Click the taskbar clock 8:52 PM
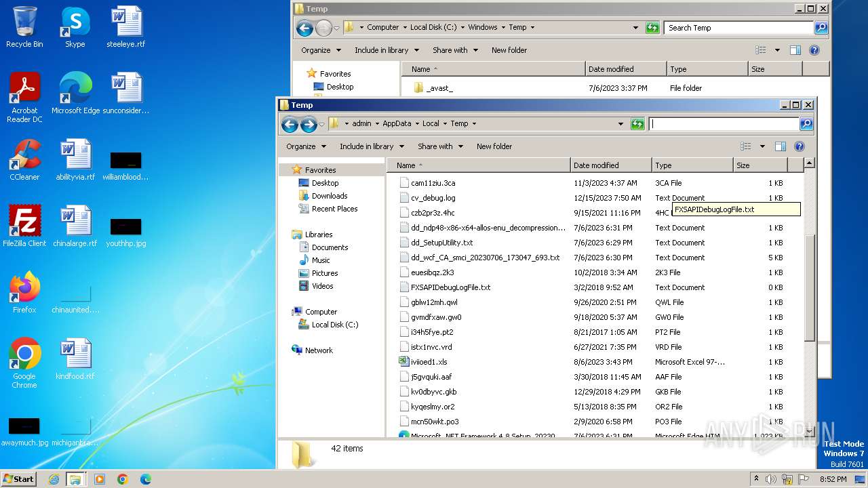The height and width of the screenshot is (488, 868). [x=833, y=479]
